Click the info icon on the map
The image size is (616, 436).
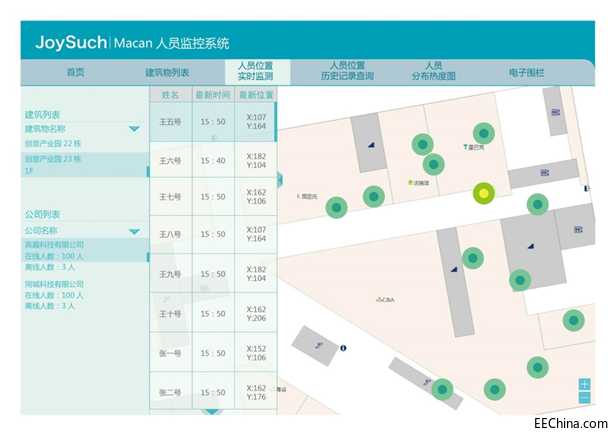click(343, 348)
